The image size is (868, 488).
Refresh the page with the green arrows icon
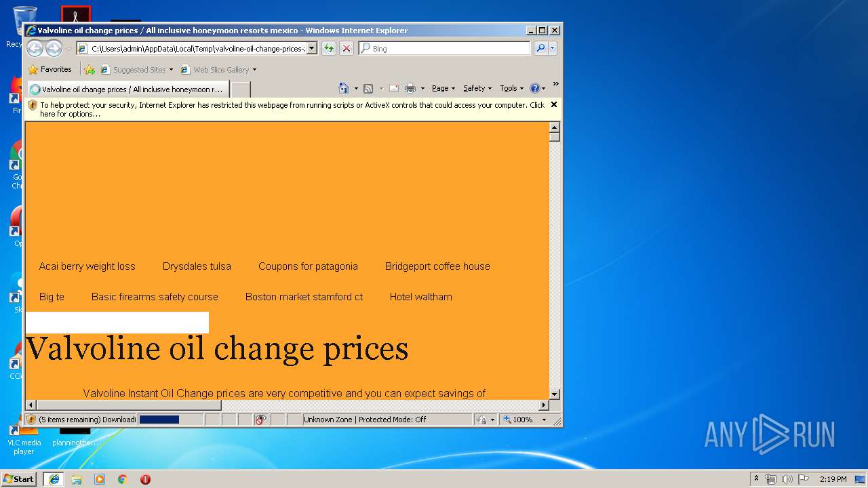click(329, 48)
